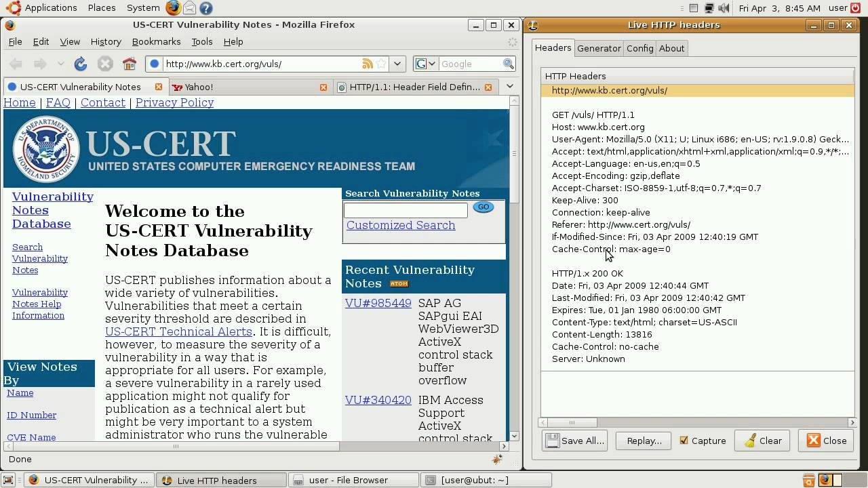Click the Firefox stop loading icon
Viewport: 868px width, 488px height.
105,64
